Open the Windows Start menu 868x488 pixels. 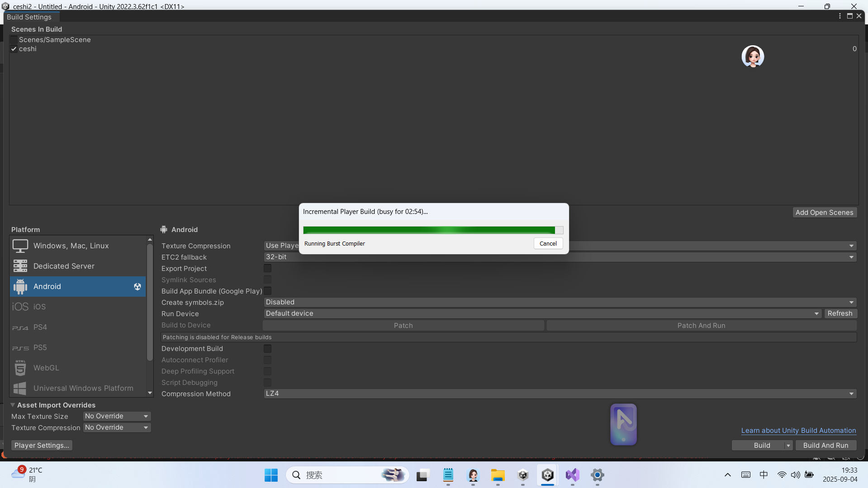click(x=271, y=475)
